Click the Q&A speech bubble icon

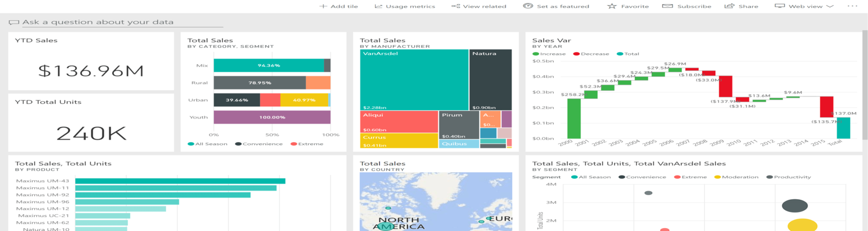coord(14,23)
